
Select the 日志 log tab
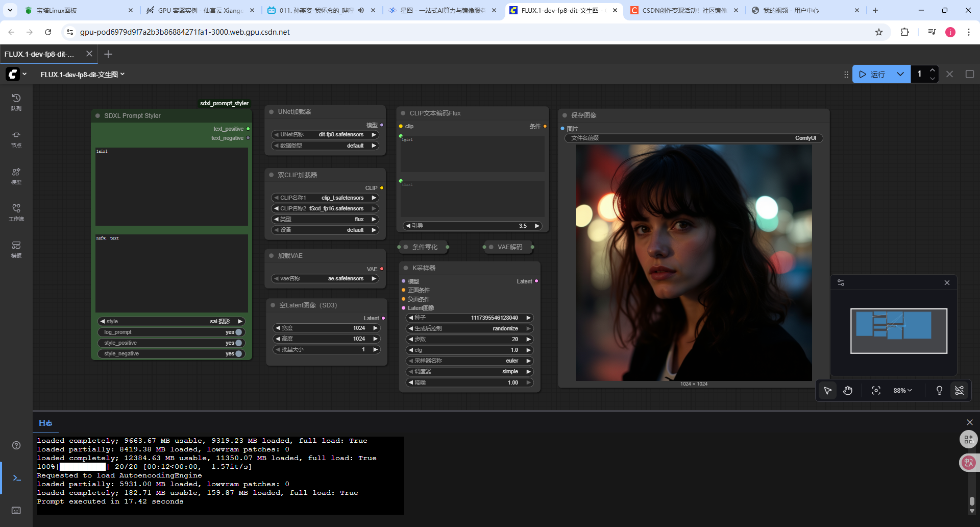(x=45, y=423)
